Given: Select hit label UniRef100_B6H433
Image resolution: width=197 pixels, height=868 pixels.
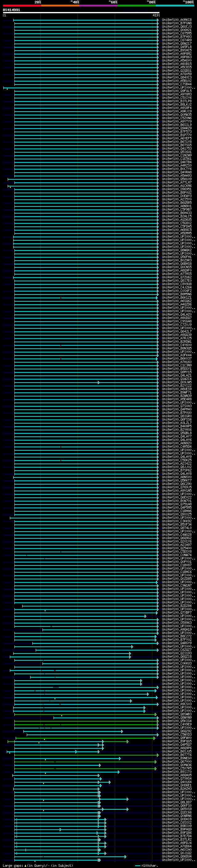Looking at the screenshot, I should [176, 213].
